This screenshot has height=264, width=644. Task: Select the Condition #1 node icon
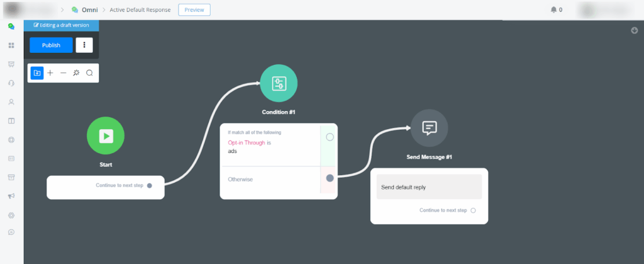(x=279, y=83)
